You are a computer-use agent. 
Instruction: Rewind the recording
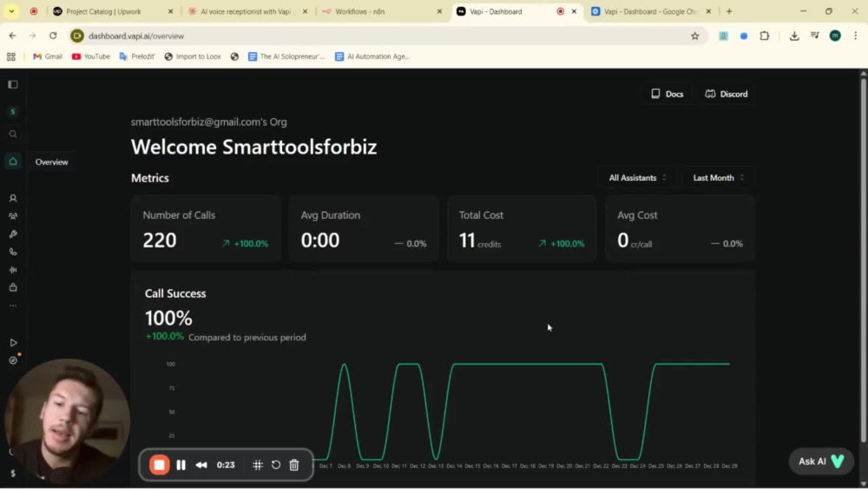point(201,465)
